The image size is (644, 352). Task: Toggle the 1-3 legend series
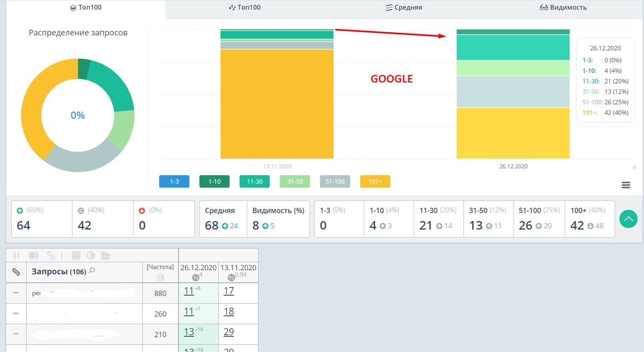pos(174,182)
